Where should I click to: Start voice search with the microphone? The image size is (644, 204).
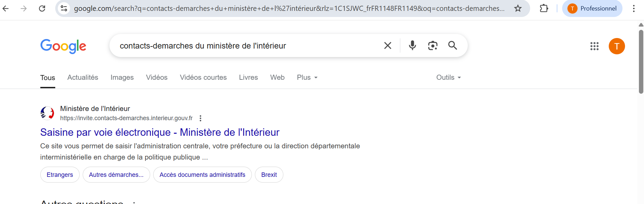click(412, 45)
